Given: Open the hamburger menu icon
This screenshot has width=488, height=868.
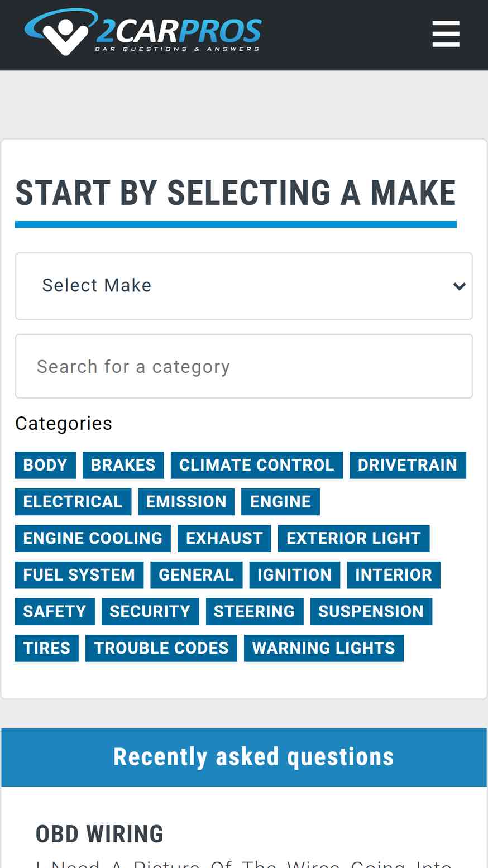Looking at the screenshot, I should coord(446,34).
